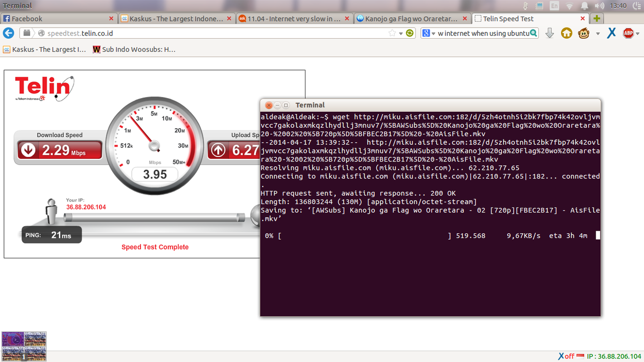Screen dimensions: 644x362
Task: Open a new tab with the green plus
Action: (x=597, y=19)
